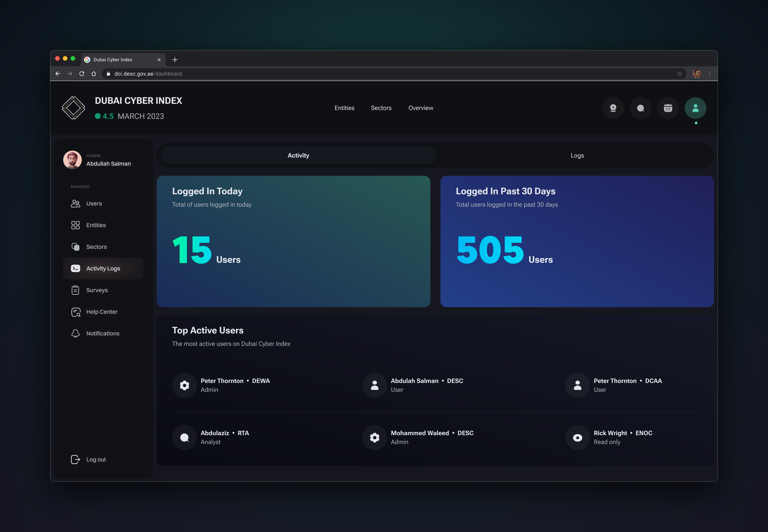Image resolution: width=768 pixels, height=532 pixels.
Task: Open Users in the sidebar
Action: click(103, 204)
